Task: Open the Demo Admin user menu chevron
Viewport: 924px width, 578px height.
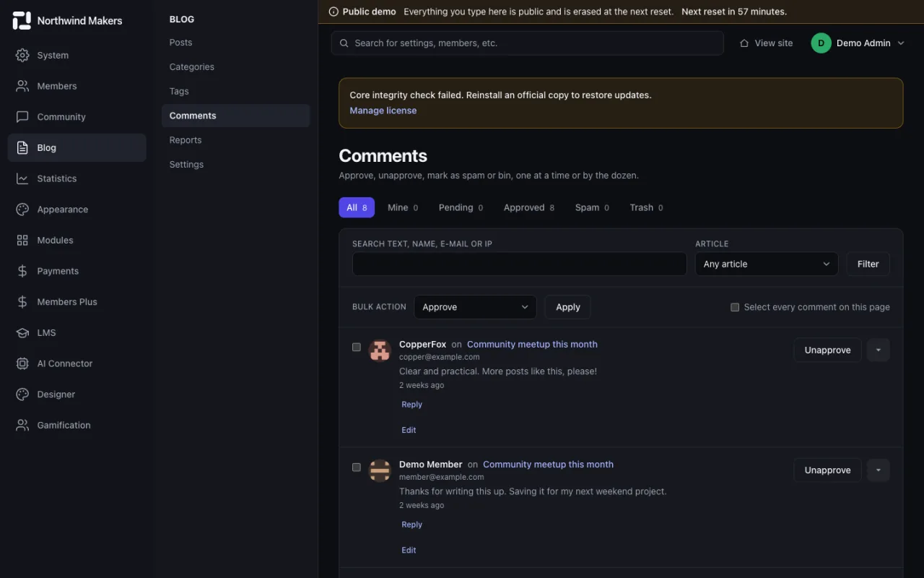Action: (x=901, y=43)
